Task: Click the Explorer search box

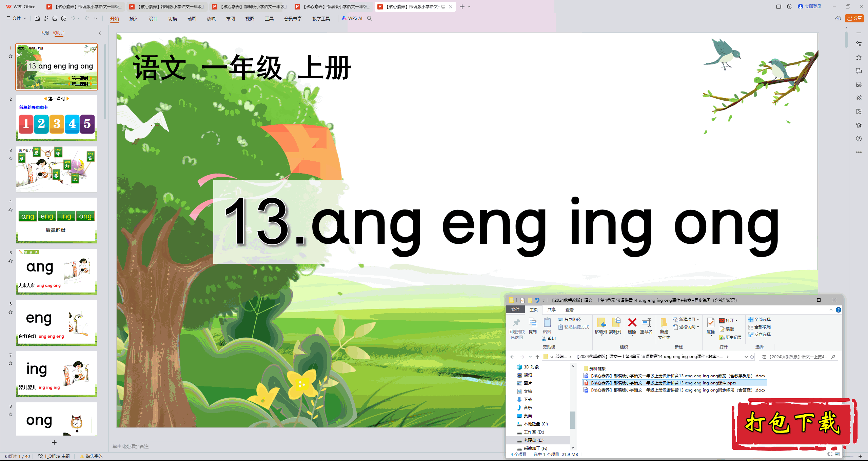Action: click(x=798, y=357)
